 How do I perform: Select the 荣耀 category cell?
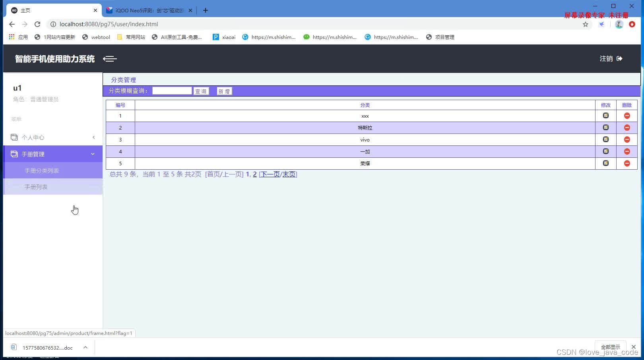[x=365, y=163]
